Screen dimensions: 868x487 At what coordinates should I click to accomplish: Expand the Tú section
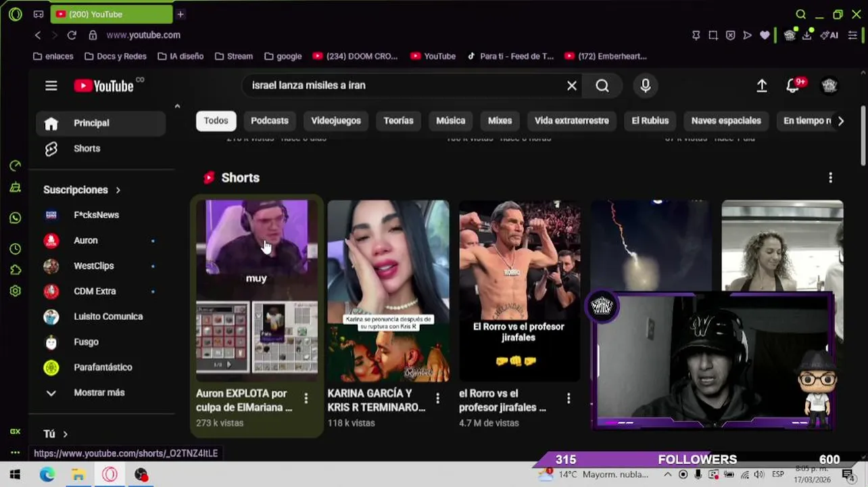55,434
